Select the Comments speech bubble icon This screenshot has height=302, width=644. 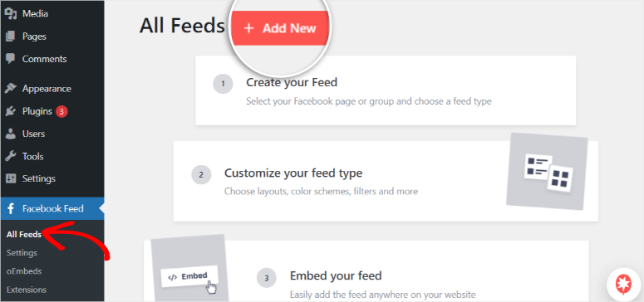tap(10, 59)
